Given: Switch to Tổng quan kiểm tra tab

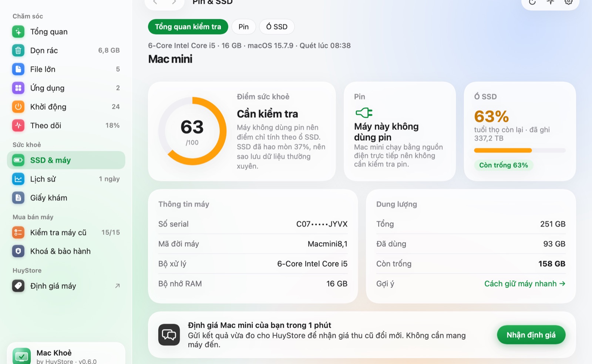Looking at the screenshot, I should pyautogui.click(x=188, y=27).
